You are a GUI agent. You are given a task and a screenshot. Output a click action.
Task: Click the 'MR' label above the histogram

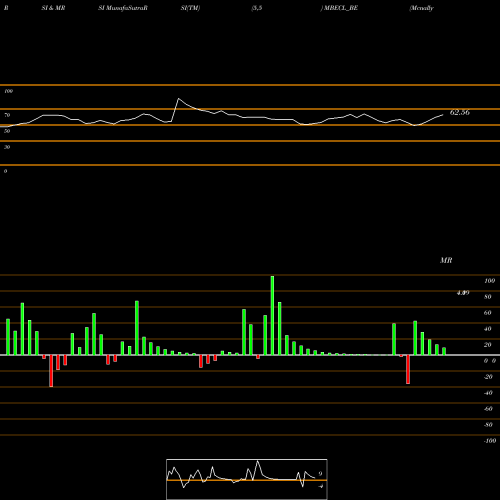446,260
